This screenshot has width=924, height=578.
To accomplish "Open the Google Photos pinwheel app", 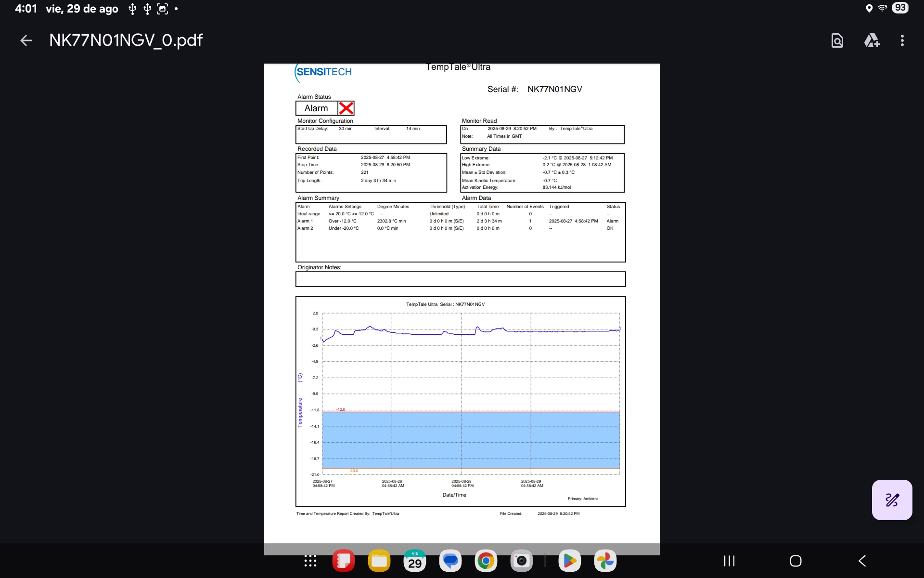I will pyautogui.click(x=605, y=561).
